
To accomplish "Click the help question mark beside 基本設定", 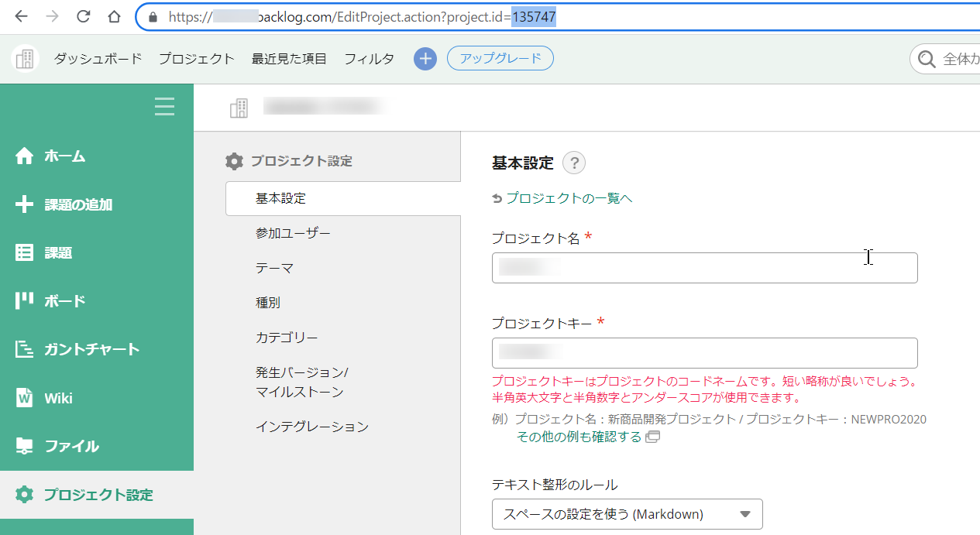I will pos(574,163).
